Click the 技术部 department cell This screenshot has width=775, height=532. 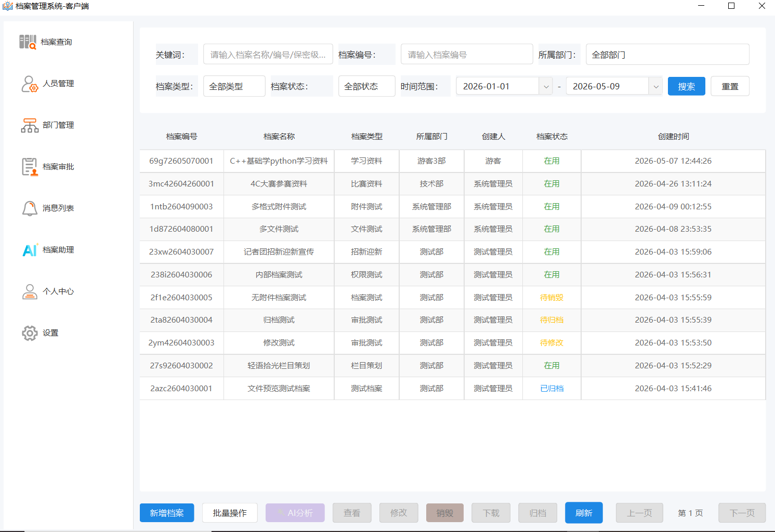(431, 184)
